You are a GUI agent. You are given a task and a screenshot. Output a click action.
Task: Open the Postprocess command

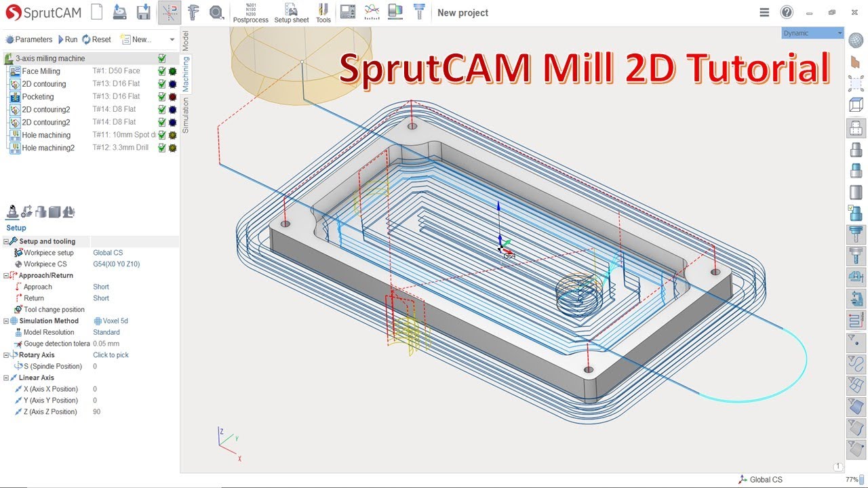[x=251, y=13]
